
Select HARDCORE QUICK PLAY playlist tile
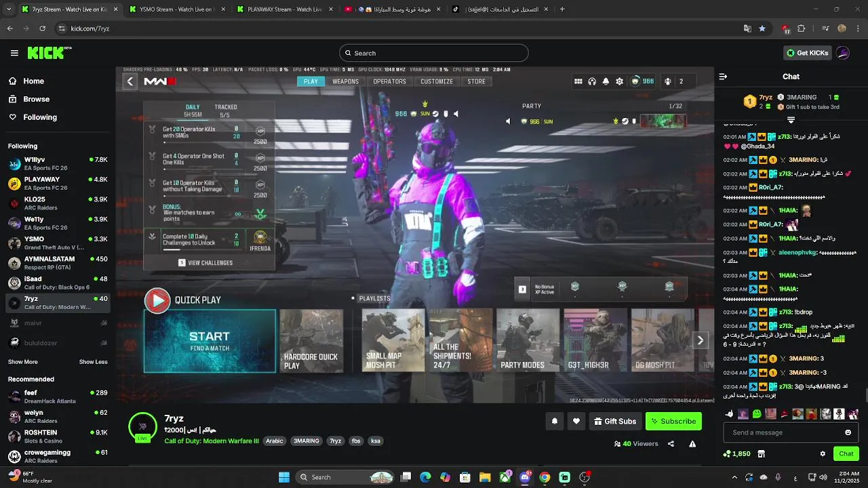click(311, 341)
